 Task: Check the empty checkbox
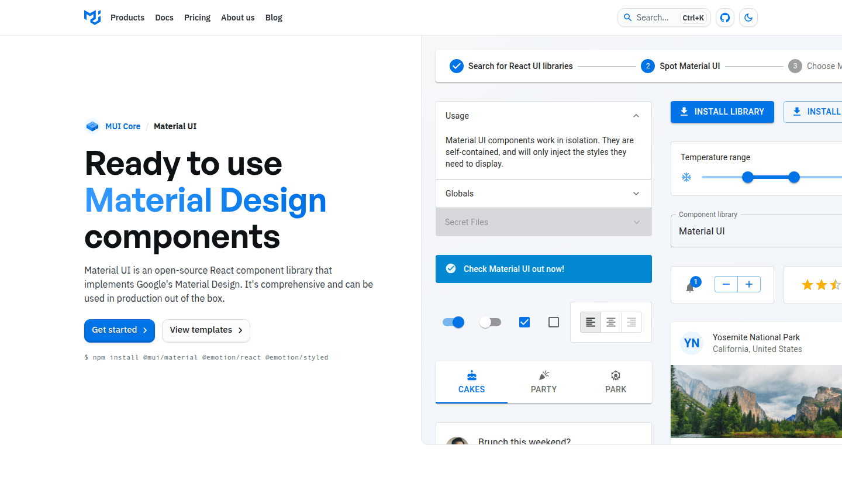553,322
